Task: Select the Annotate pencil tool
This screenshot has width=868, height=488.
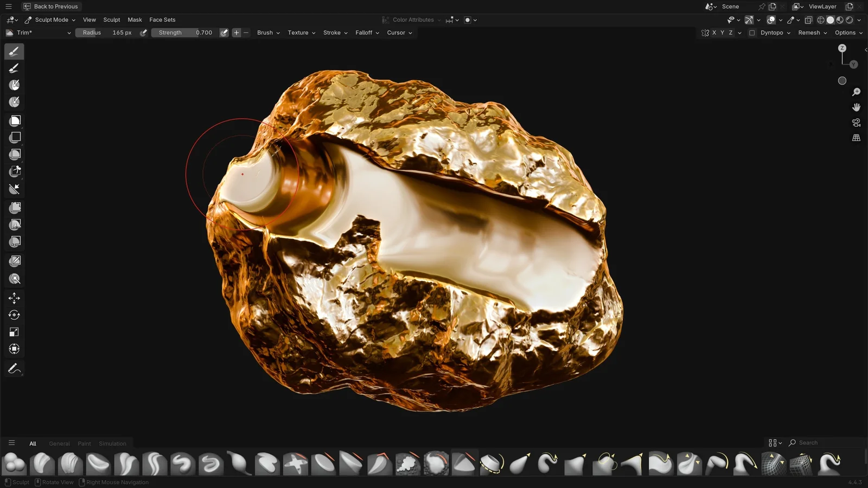Action: click(14, 369)
